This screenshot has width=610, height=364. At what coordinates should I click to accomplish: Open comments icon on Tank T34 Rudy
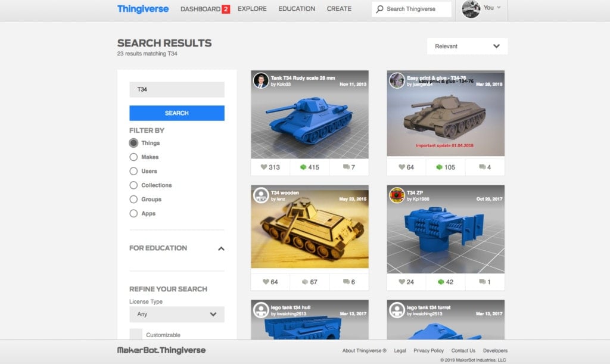pos(346,167)
